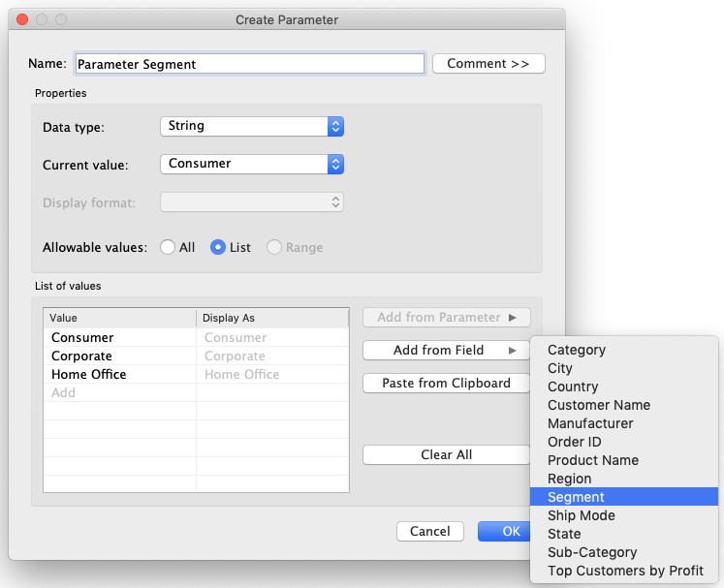
Task: Click the Comment >> button
Action: [x=488, y=64]
